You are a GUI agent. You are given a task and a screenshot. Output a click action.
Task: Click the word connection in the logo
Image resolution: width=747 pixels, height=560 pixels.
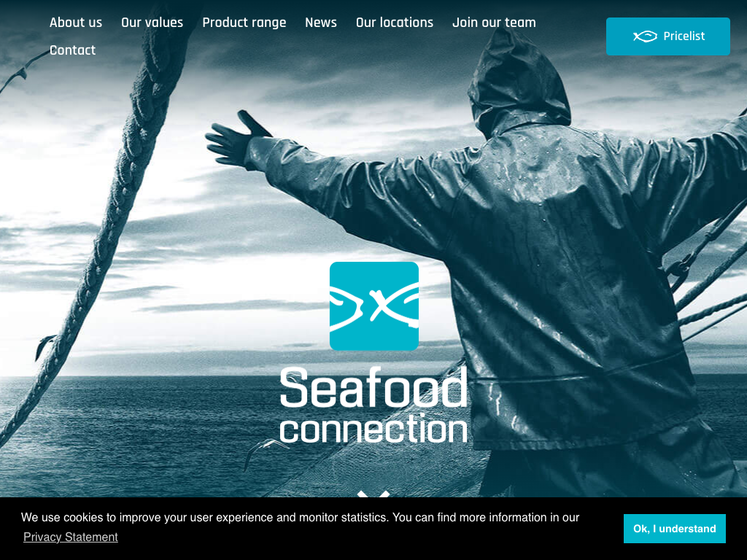(373, 428)
